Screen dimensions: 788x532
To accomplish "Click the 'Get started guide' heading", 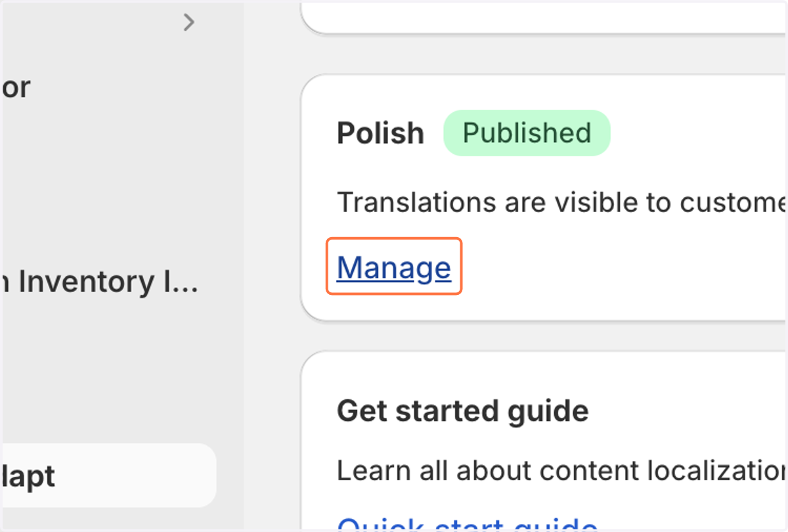I will click(463, 412).
